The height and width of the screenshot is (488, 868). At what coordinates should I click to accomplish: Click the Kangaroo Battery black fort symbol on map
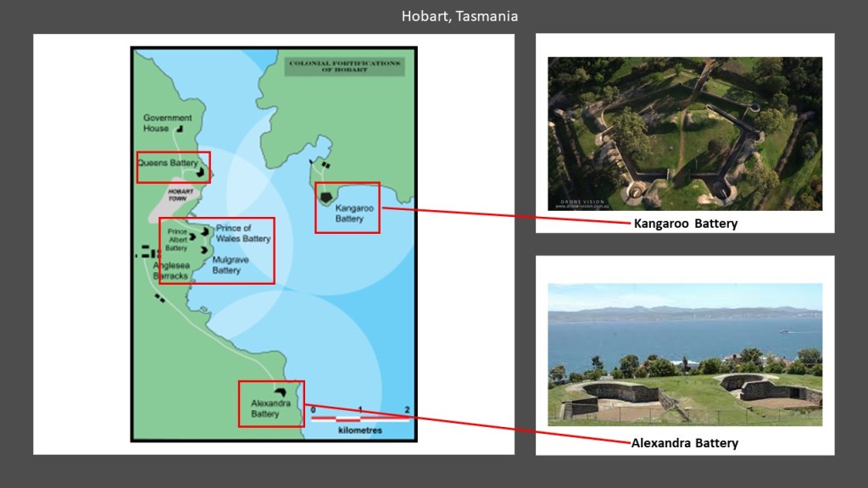[x=325, y=198]
